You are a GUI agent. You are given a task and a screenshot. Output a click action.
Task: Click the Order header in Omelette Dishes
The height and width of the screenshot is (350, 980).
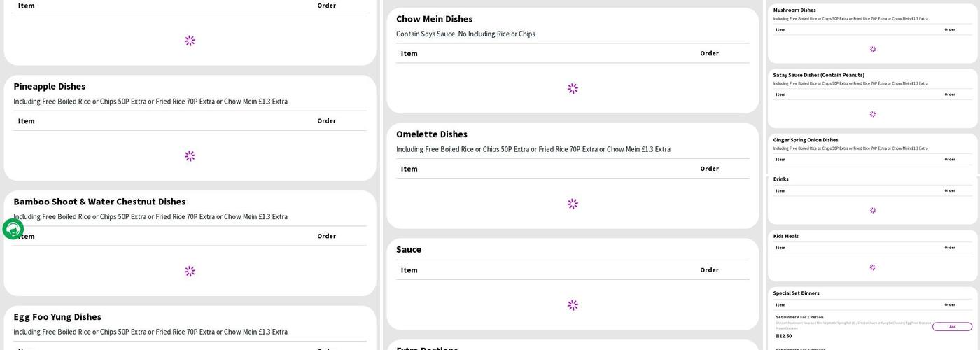tap(709, 169)
